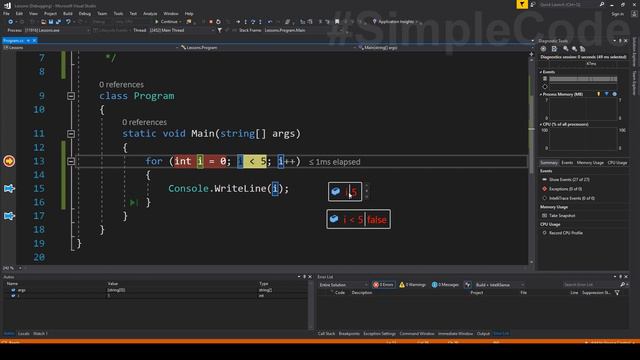Click the Quick Launch search magnifier icon
Image resolution: width=640 pixels, height=360 pixels.
tap(602, 4)
